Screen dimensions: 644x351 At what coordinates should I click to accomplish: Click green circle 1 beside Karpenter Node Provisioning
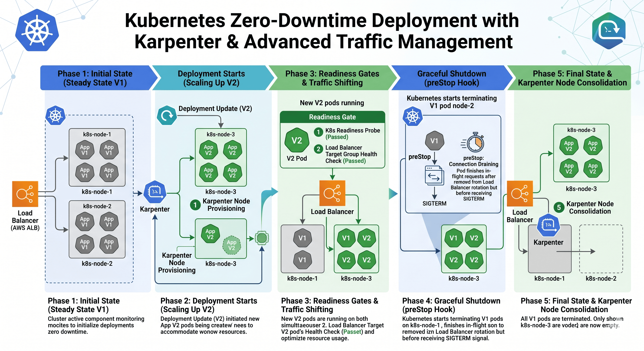point(195,205)
